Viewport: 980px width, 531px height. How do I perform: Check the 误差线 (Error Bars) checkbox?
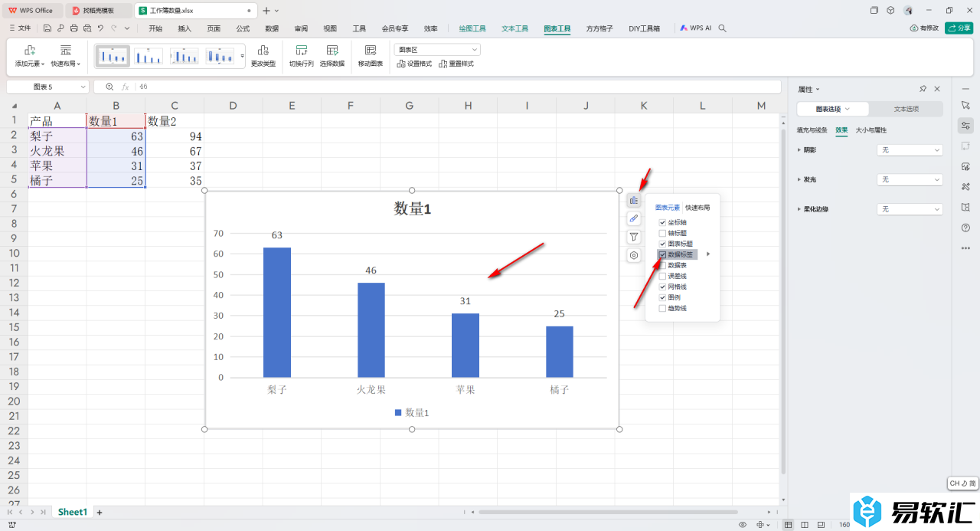click(x=662, y=276)
